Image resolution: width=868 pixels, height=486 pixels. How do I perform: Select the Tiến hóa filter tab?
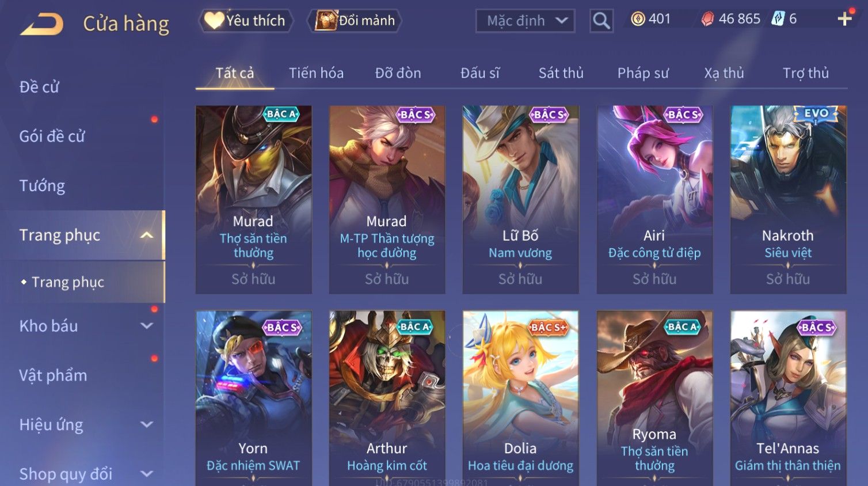coord(316,73)
